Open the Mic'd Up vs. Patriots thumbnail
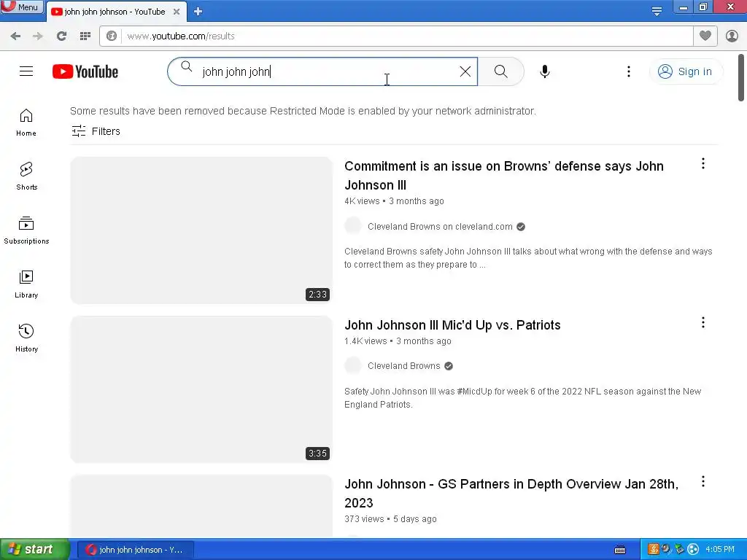The width and height of the screenshot is (747, 560). click(201, 389)
